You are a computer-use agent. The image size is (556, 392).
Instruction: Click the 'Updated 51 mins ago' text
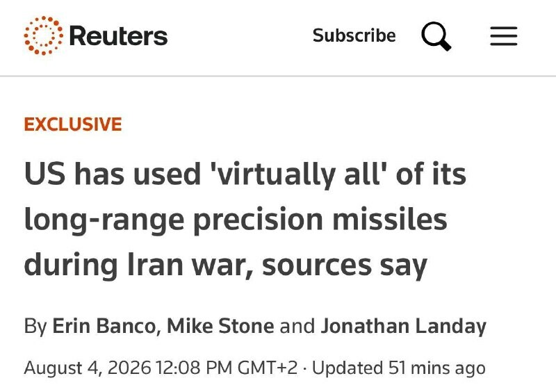398,368
